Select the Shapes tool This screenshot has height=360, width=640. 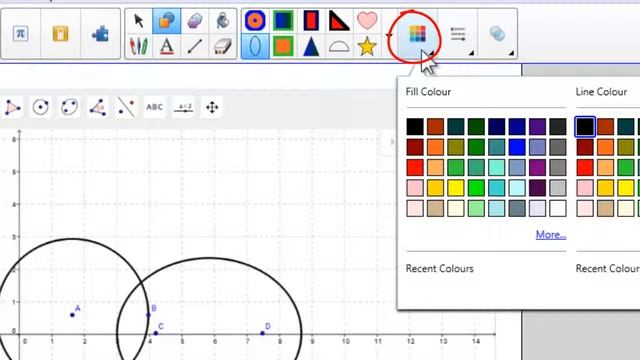pyautogui.click(x=167, y=20)
